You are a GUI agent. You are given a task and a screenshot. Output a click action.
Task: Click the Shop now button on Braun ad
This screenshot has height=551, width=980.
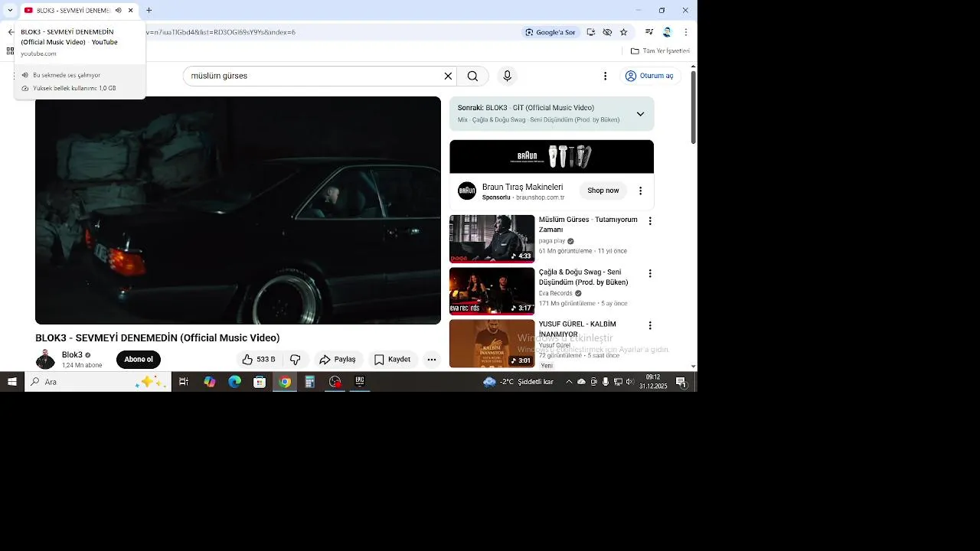point(603,191)
